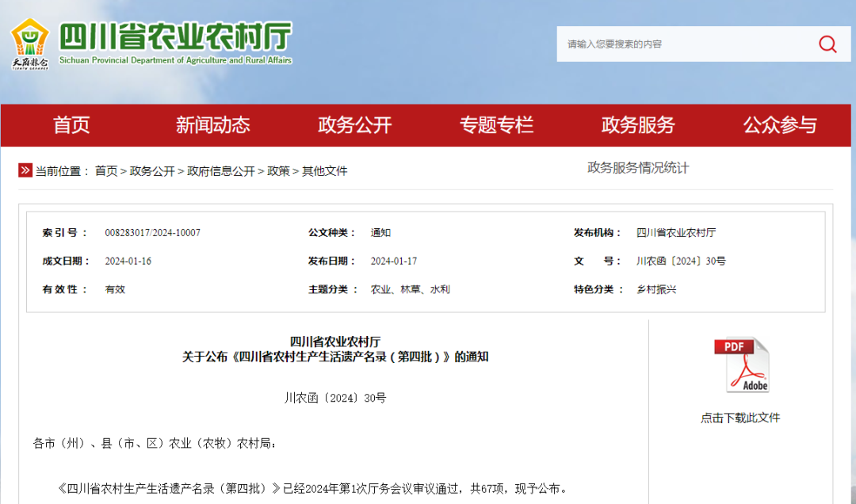
Task: Open the 首页 navigation menu
Action: [71, 125]
